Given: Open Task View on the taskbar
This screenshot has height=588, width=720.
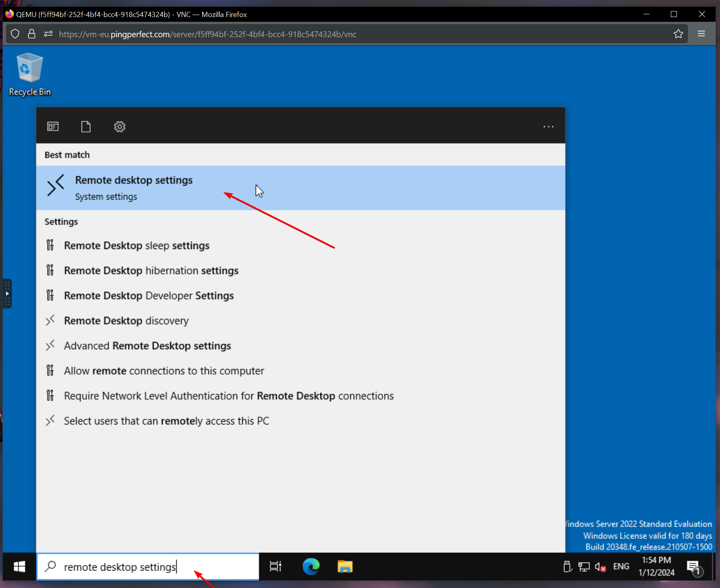Looking at the screenshot, I should tap(275, 567).
